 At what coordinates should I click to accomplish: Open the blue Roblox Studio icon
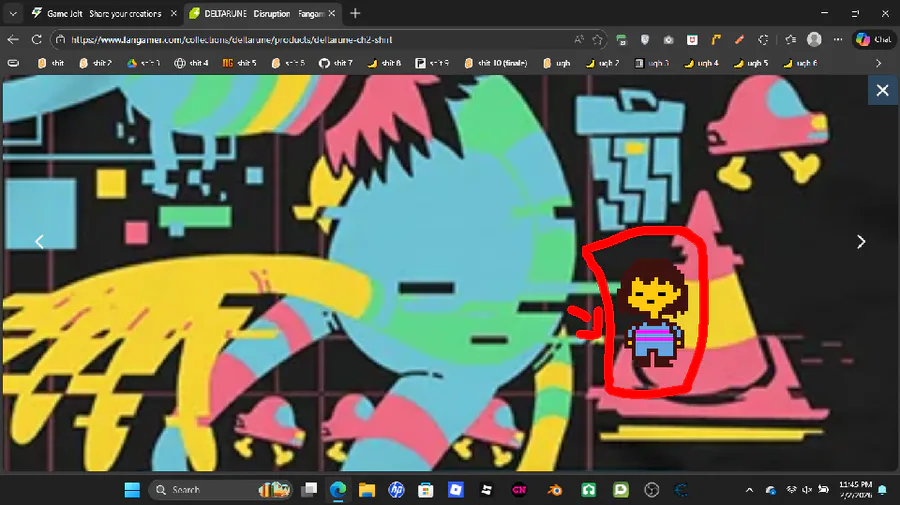click(x=456, y=490)
